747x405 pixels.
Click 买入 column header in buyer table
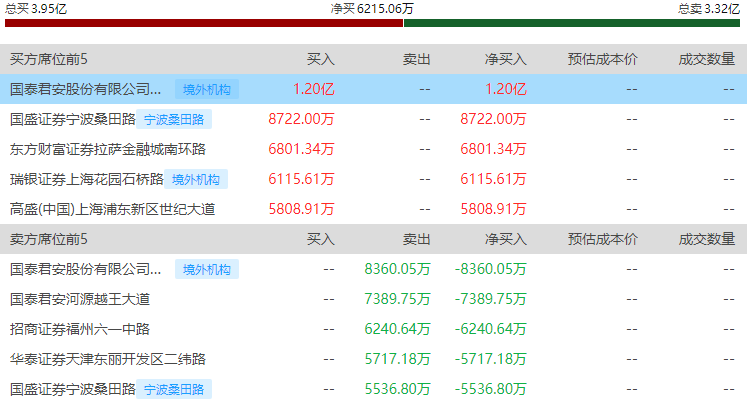[321, 59]
